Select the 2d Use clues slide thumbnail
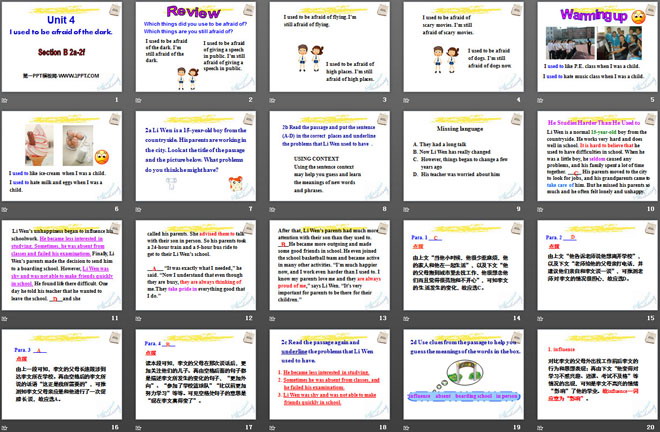The width and height of the screenshot is (660, 432). point(463,374)
